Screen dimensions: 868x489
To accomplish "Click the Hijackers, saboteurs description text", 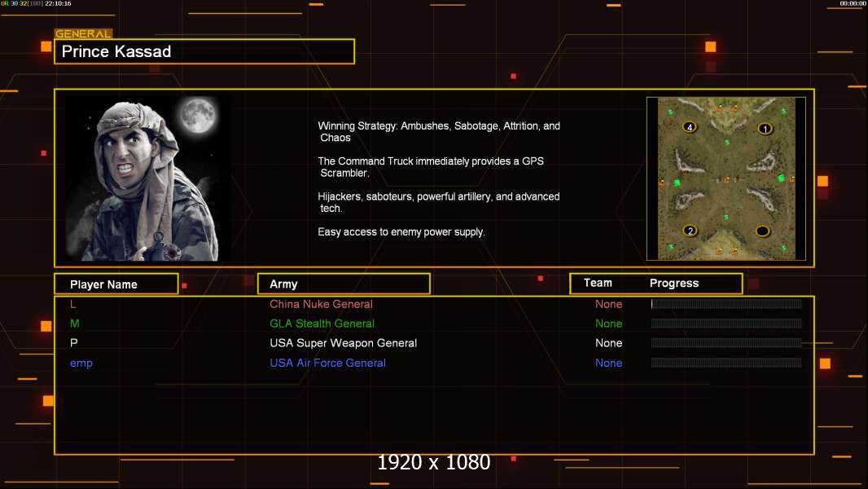I will tap(438, 202).
